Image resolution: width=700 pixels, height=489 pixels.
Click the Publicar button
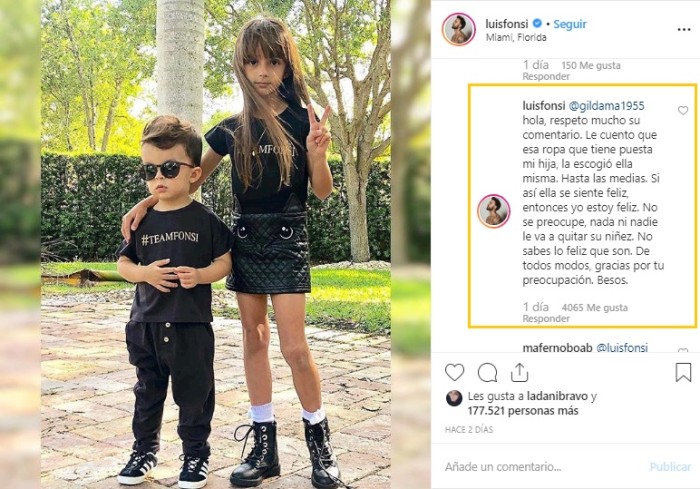click(670, 467)
